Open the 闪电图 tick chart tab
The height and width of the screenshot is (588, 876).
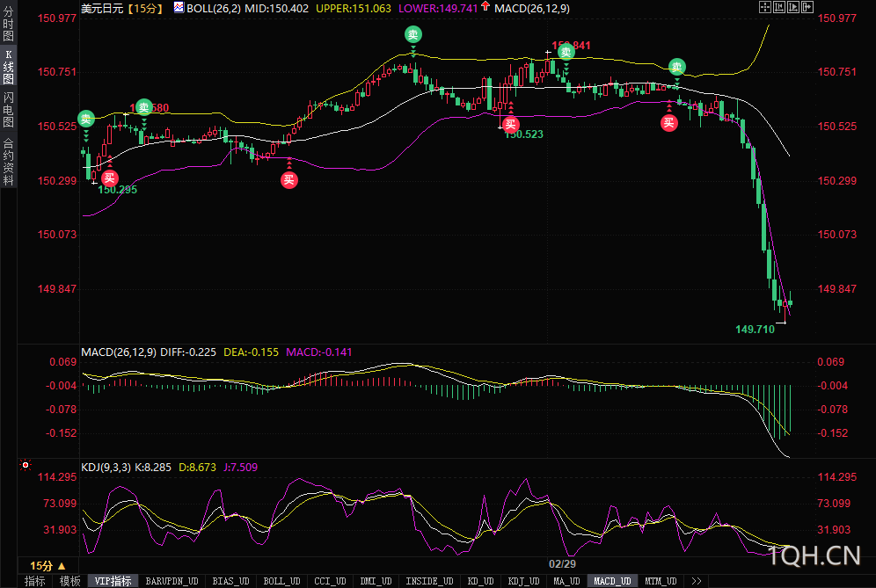coord(9,110)
